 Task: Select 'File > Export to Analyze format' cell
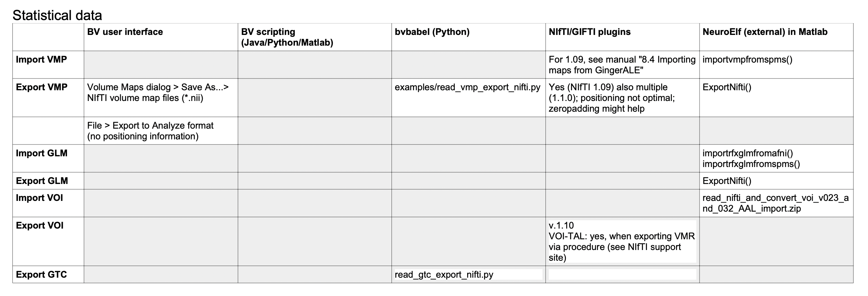tap(161, 131)
